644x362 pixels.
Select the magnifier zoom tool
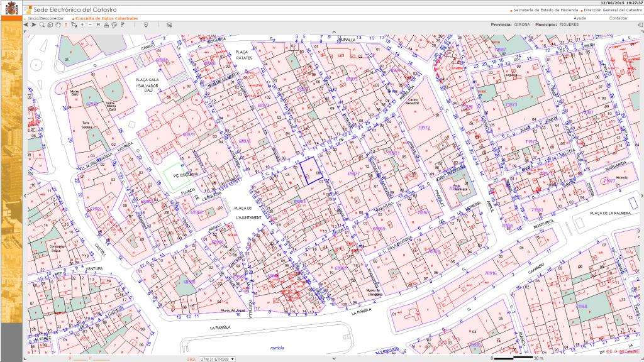coord(42,25)
